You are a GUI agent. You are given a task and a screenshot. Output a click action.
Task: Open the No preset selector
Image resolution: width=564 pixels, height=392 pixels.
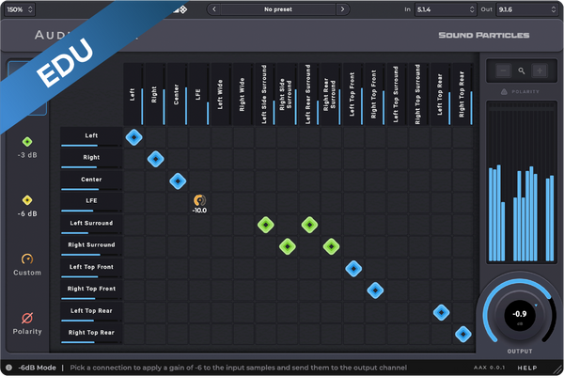278,9
